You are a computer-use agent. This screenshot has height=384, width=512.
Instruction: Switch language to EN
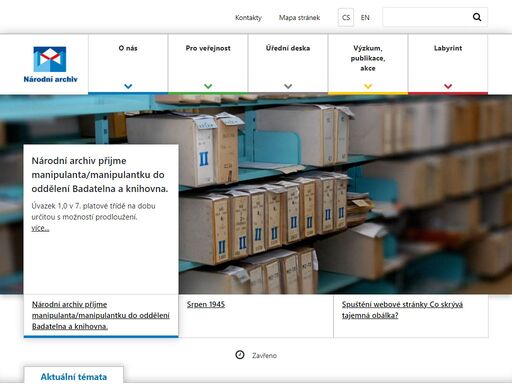tap(365, 17)
